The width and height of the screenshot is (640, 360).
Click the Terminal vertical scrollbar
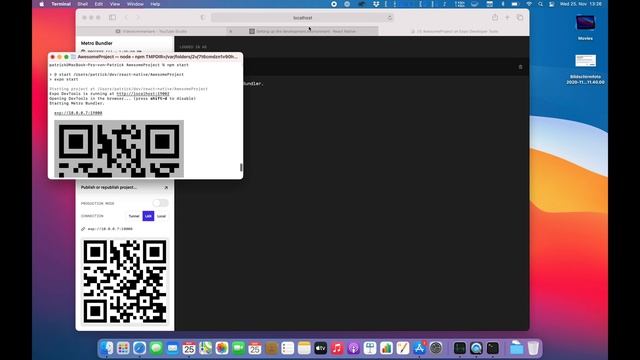[241, 167]
